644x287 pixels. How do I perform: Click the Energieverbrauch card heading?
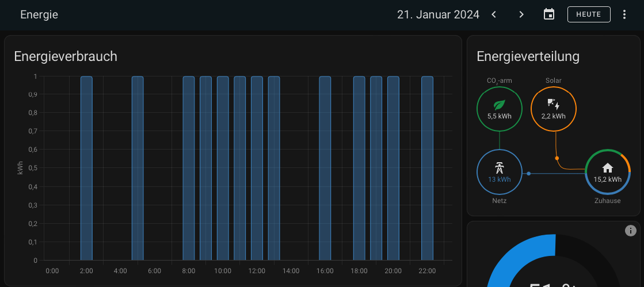pyautogui.click(x=66, y=56)
